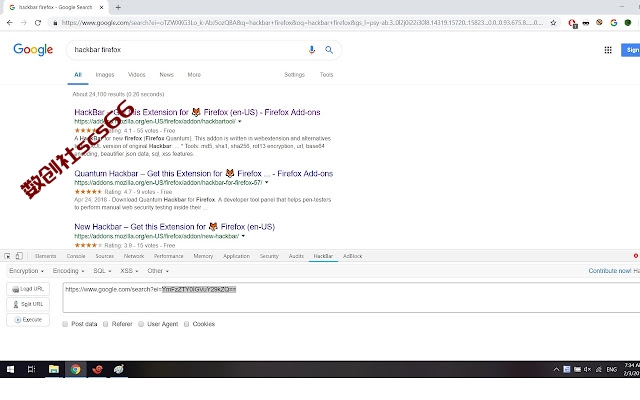Open the Quantum Hackbar search result
Image resolution: width=640 pixels, height=400 pixels.
pos(203,173)
